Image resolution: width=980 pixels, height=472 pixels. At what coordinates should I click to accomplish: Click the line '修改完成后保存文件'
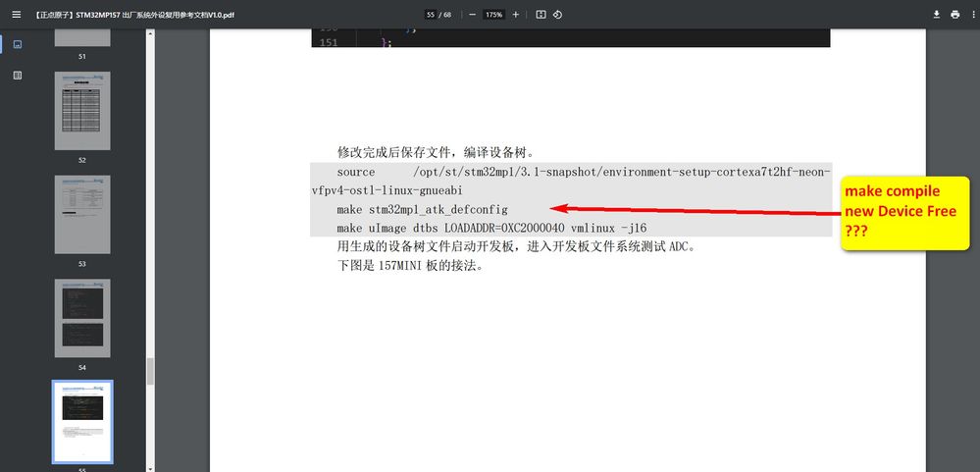(436, 152)
